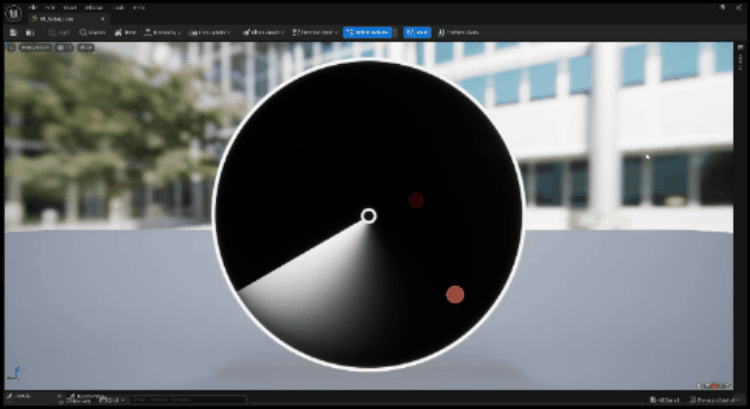750x409 pixels.
Task: Open Platform Stats from the toolbar
Action: 462,32
